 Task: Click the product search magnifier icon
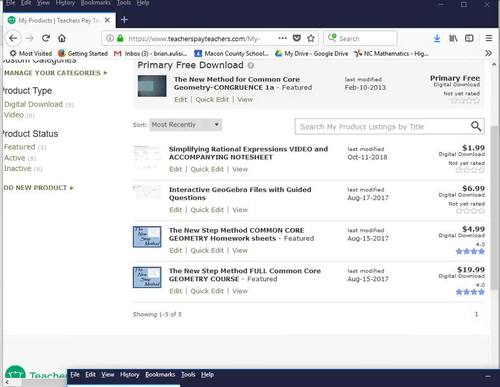click(x=476, y=126)
